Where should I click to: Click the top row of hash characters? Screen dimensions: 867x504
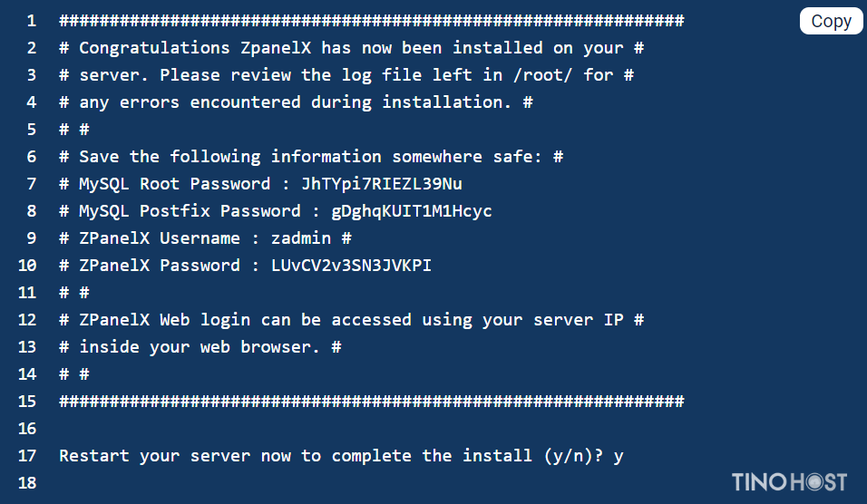(x=372, y=21)
